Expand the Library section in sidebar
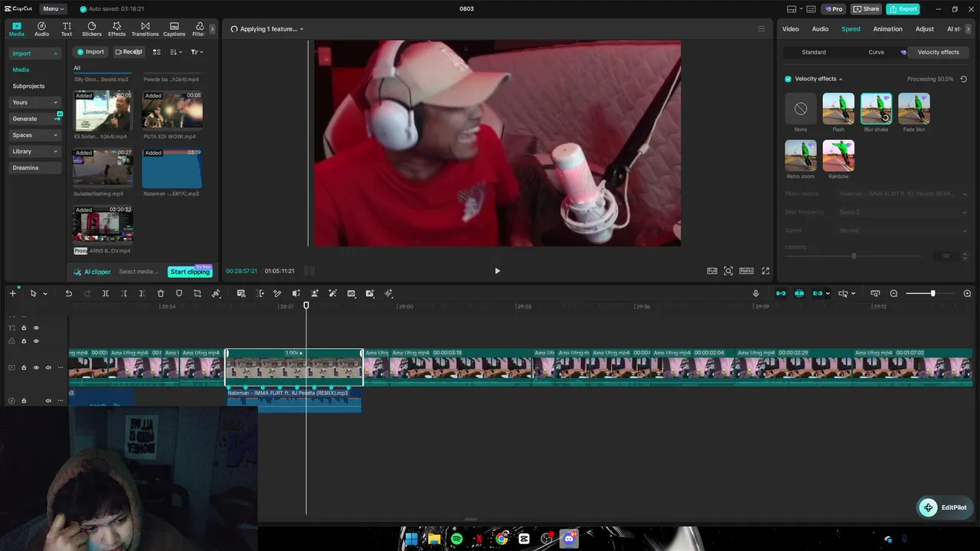 point(55,152)
